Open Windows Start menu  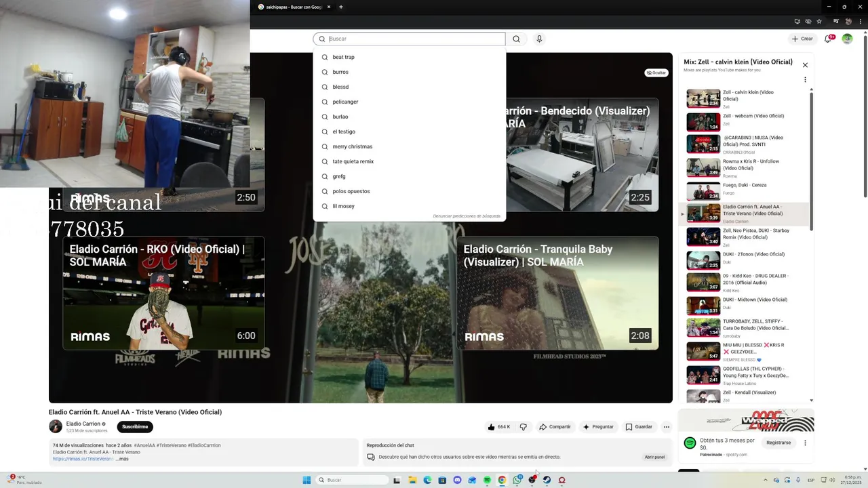307,480
